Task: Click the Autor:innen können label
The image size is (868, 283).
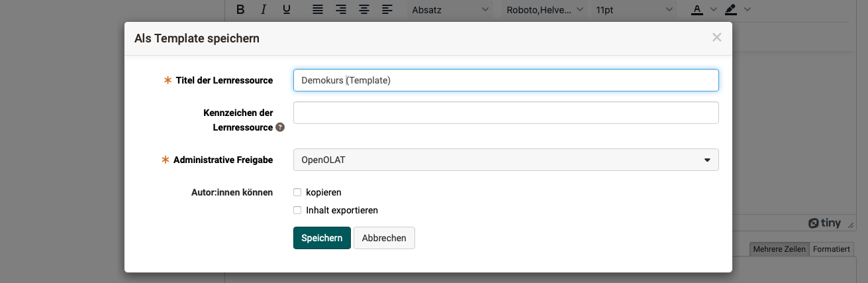Action: tap(232, 192)
